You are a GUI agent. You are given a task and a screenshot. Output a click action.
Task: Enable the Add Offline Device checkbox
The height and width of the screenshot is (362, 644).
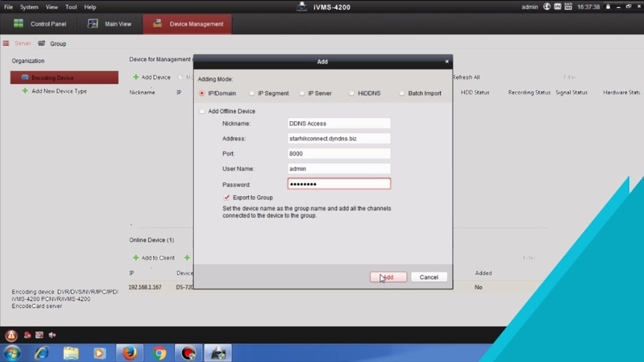click(x=202, y=111)
